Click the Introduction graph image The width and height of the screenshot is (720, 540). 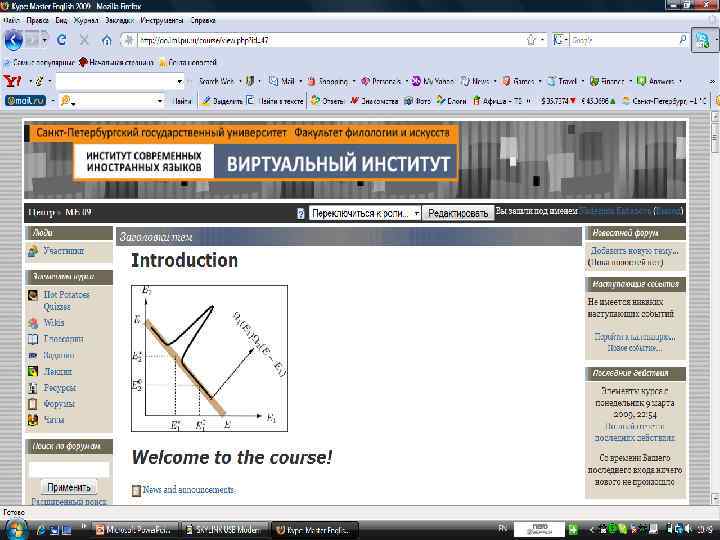point(209,358)
